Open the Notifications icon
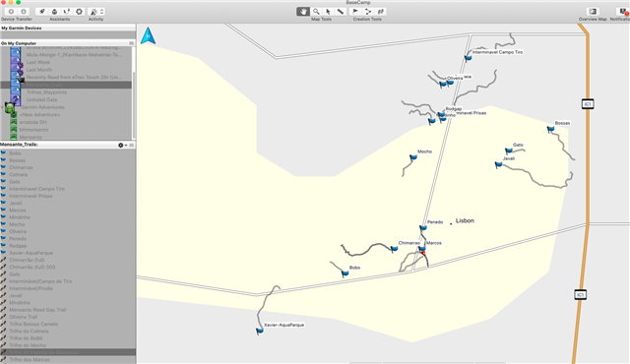The image size is (630, 364). [x=623, y=12]
